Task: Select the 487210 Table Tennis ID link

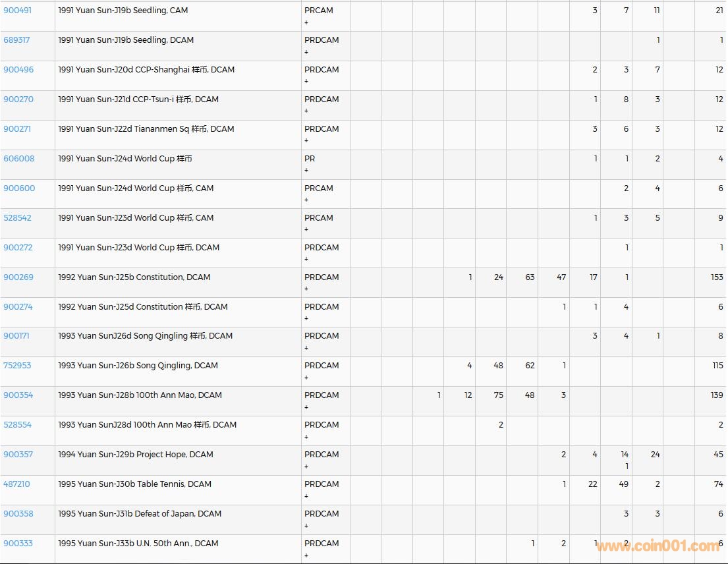Action: (16, 484)
